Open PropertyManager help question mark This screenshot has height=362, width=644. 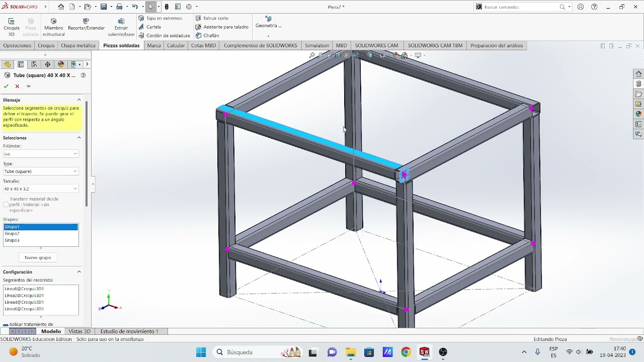(83, 75)
